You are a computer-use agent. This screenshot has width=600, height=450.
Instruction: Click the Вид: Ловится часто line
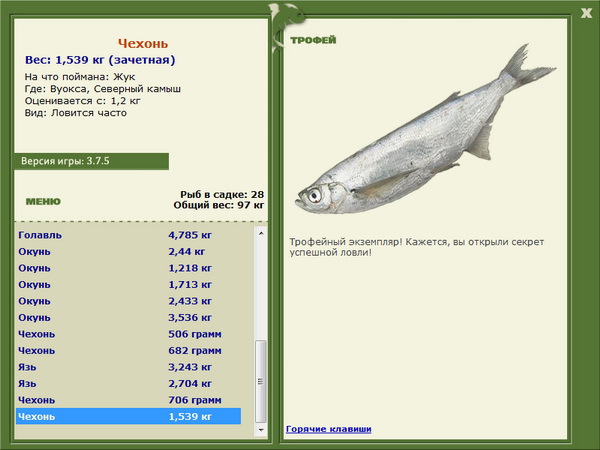76,113
